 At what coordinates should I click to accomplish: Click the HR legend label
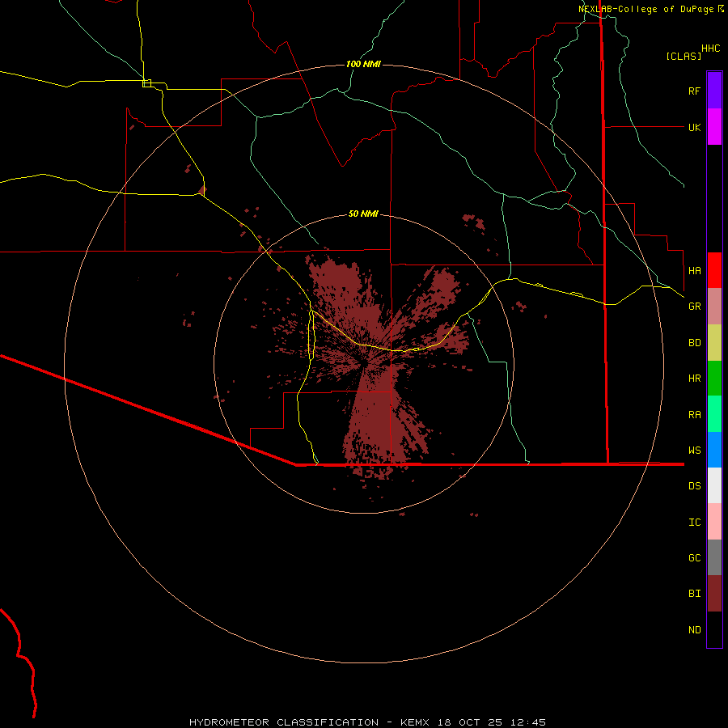694,379
